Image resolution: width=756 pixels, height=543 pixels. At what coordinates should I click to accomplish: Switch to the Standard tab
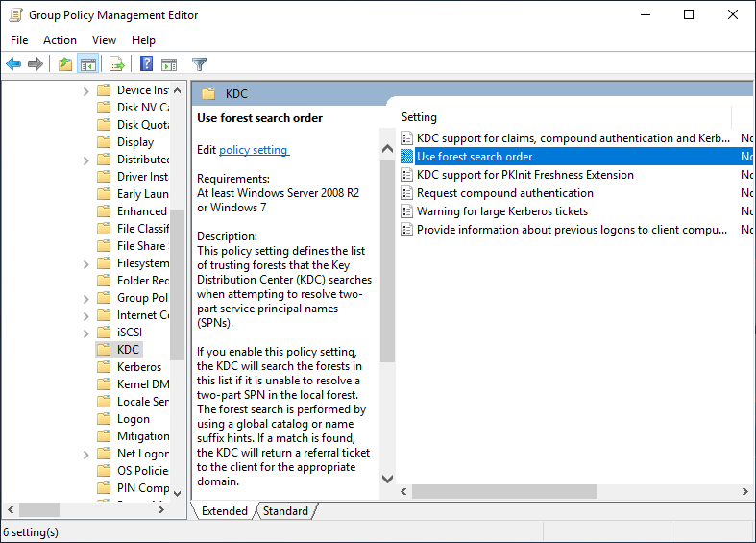click(285, 511)
